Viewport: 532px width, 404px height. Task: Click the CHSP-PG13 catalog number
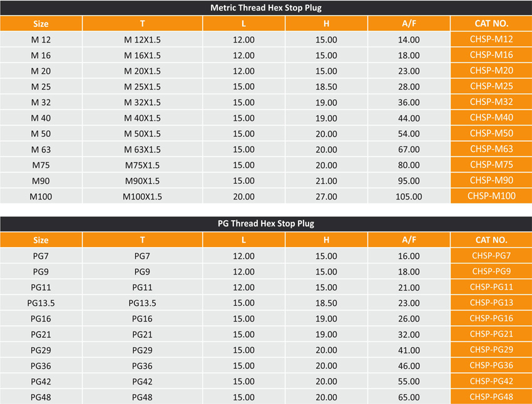tap(491, 303)
